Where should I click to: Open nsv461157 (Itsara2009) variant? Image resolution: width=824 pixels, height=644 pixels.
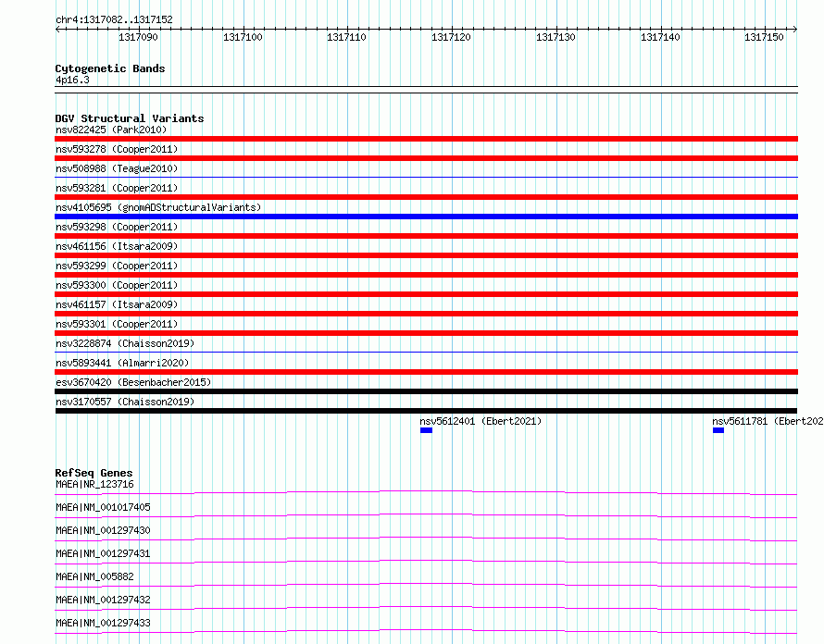pos(117,304)
